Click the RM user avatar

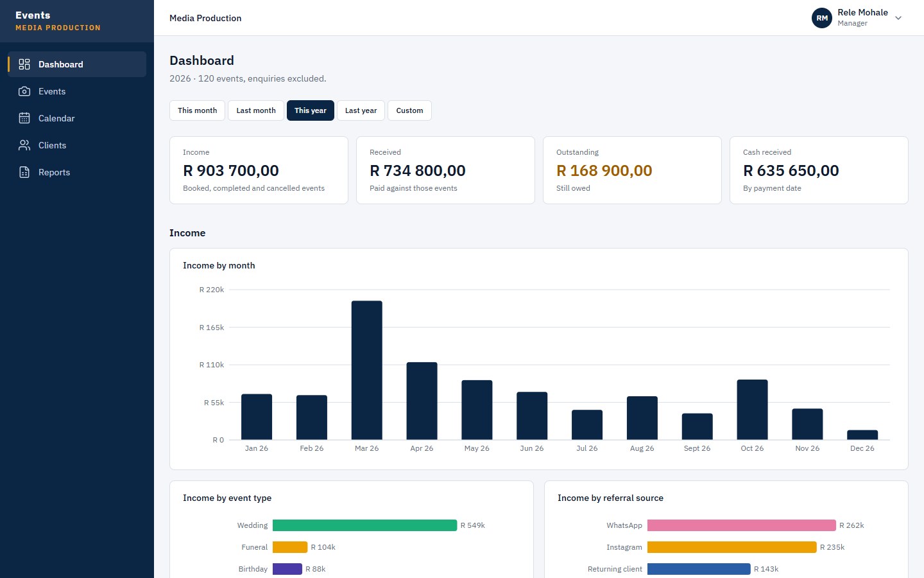point(822,18)
